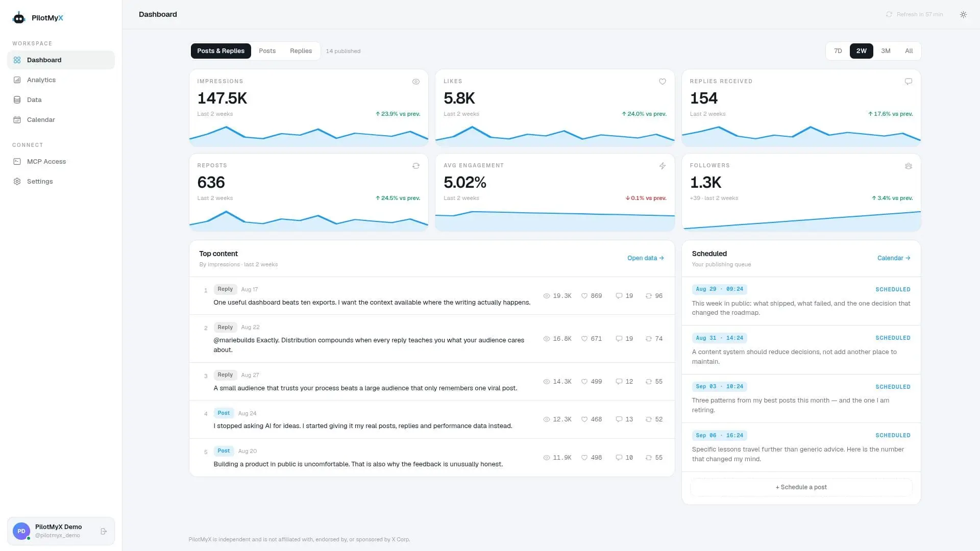Click the PilotMyX robot logo icon
Screen dimensions: 980x551
click(19, 18)
